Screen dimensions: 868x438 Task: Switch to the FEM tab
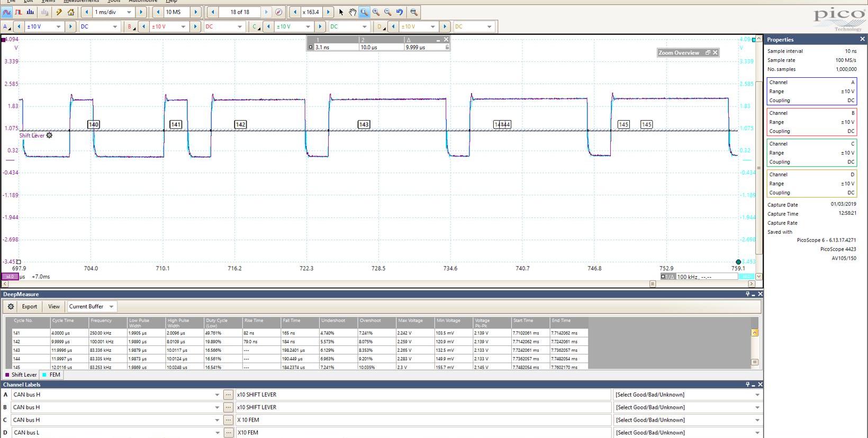click(51, 375)
